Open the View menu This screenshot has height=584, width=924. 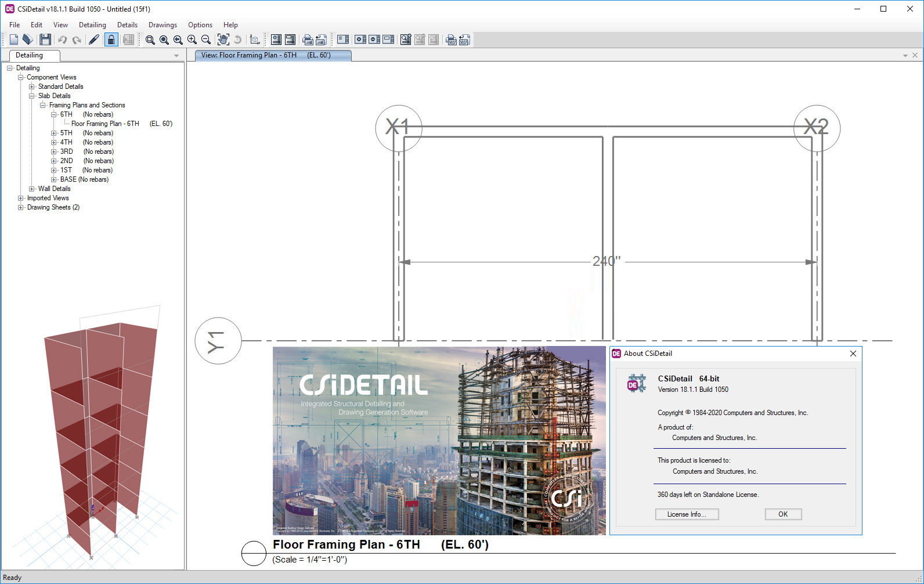coord(60,25)
